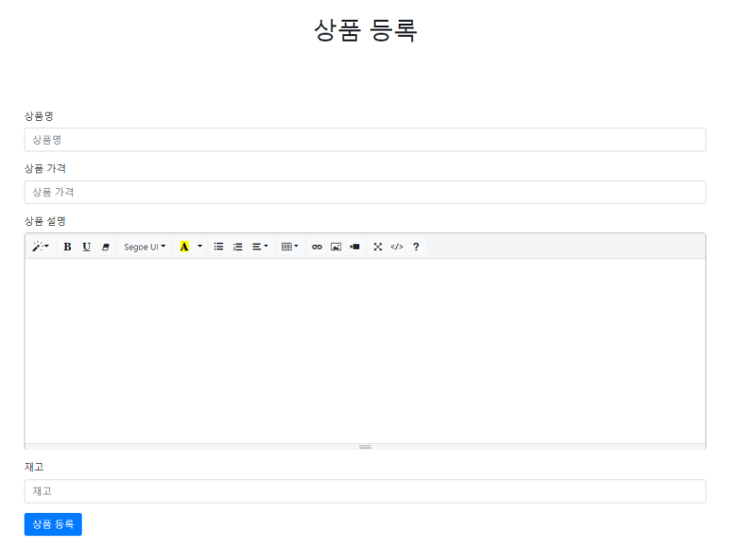Screen dimensions: 756x547
Task: Click the 재고 label above the last field
Action: (x=34, y=467)
